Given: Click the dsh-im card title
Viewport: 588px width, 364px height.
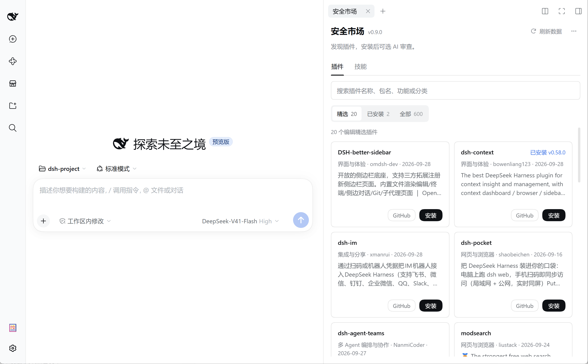Looking at the screenshot, I should coord(347,243).
